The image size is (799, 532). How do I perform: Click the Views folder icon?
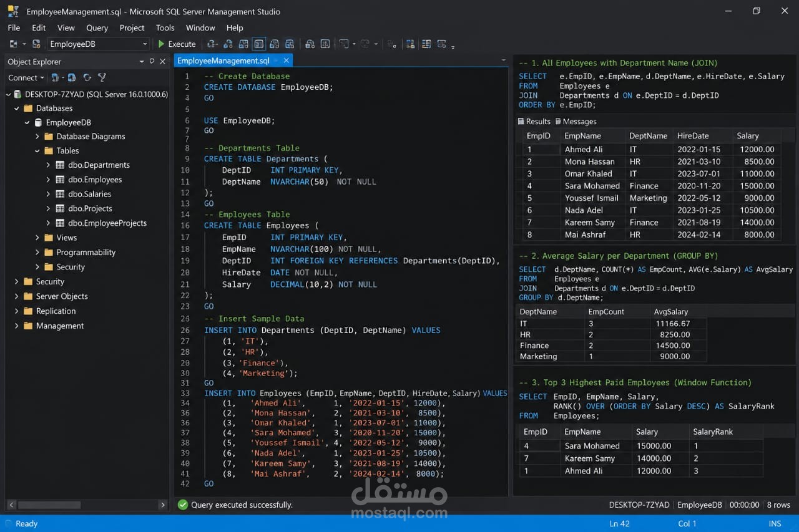click(49, 238)
